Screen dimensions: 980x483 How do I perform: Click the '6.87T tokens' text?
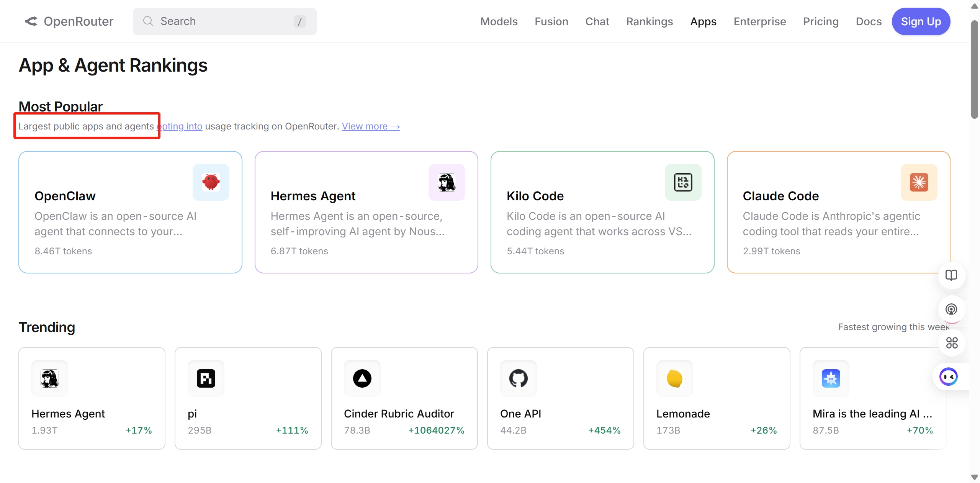click(299, 251)
